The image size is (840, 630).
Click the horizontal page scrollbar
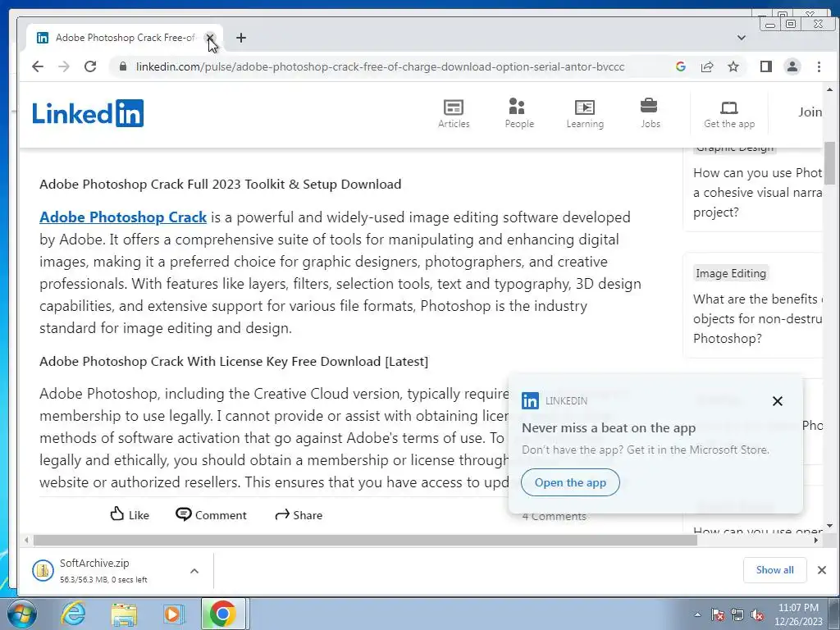(365, 540)
